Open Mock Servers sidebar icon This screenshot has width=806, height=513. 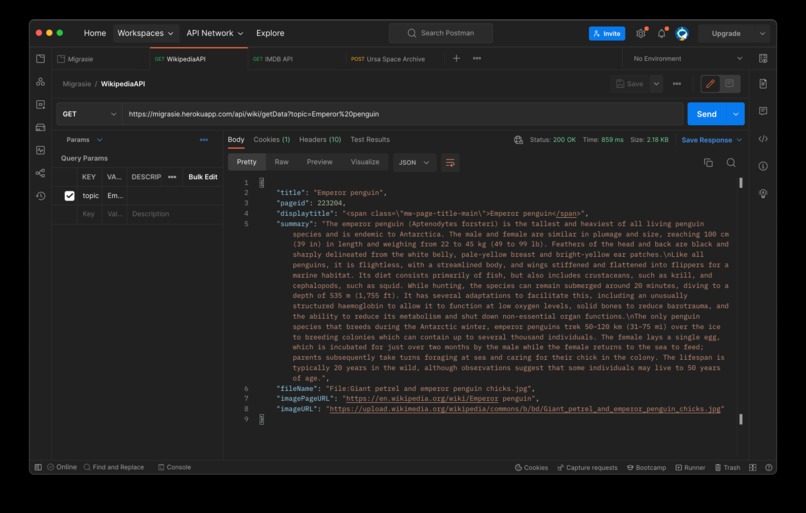coord(41,127)
